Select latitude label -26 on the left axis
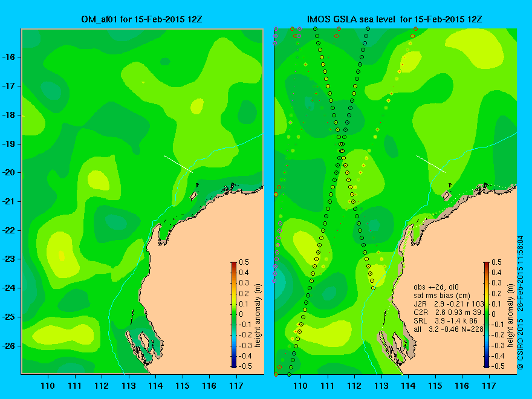Viewport: 532px width, 399px height. pos(8,346)
